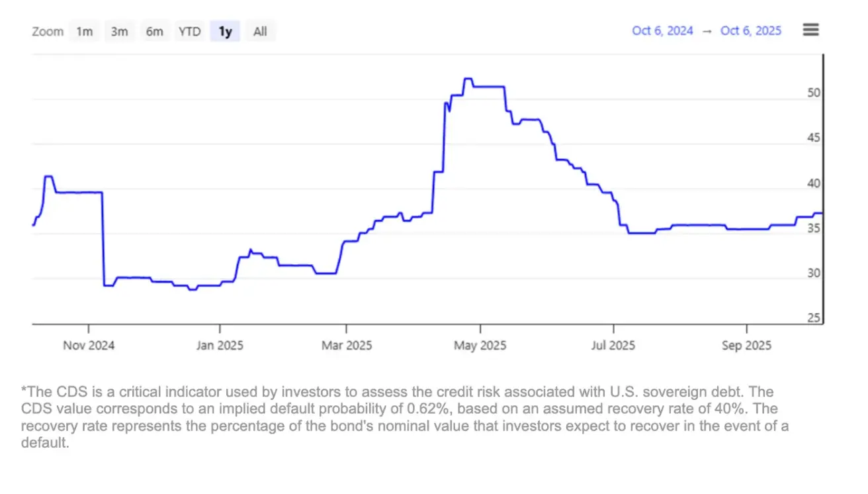The width and height of the screenshot is (868, 494).
Task: Click the May 2025 x-axis label
Action: click(x=482, y=345)
